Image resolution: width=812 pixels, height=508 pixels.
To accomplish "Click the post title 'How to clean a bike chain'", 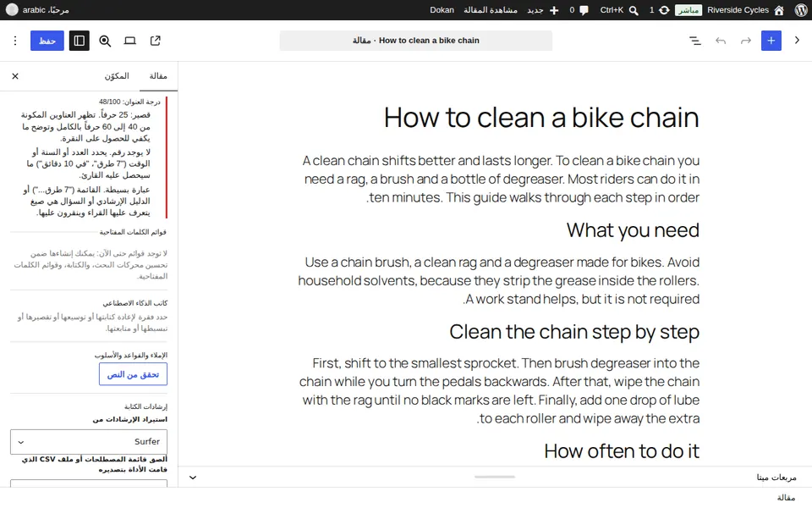I will (x=541, y=118).
